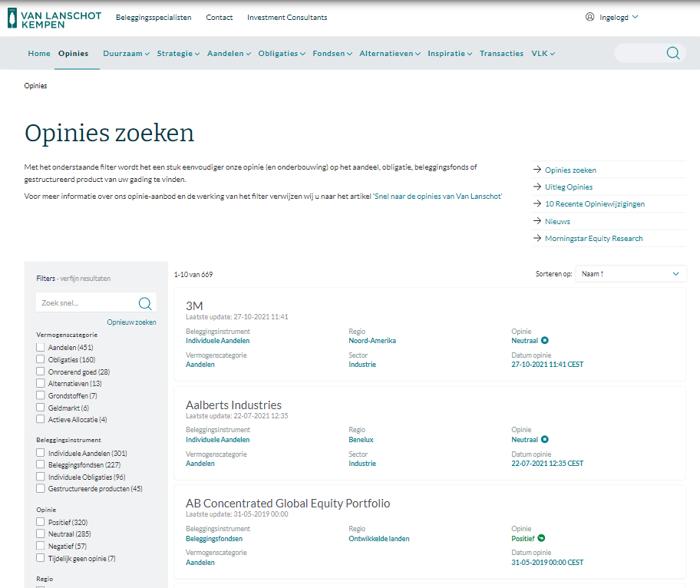Check the Onroerend goed (28) filter

pyautogui.click(x=40, y=371)
